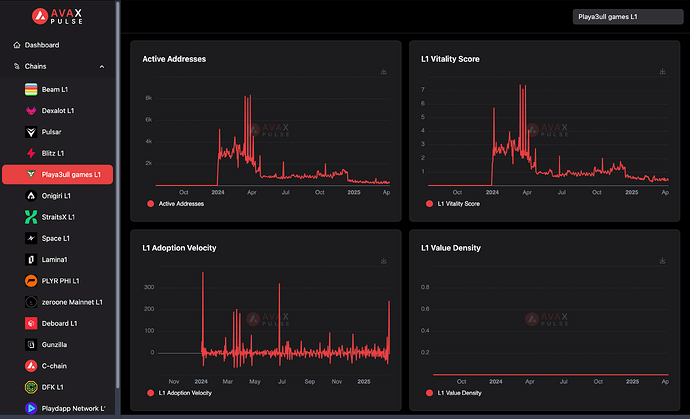
Task: Open Dexalot L1 chain page
Action: [58, 111]
